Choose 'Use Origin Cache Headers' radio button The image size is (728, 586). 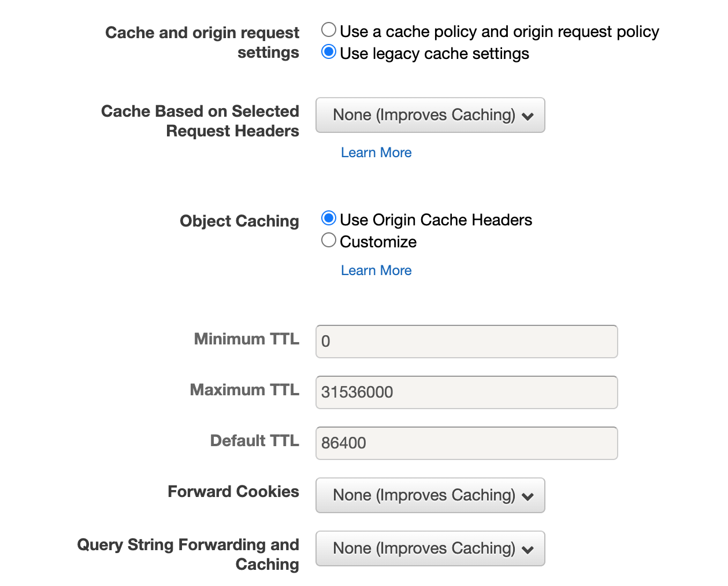(x=329, y=218)
